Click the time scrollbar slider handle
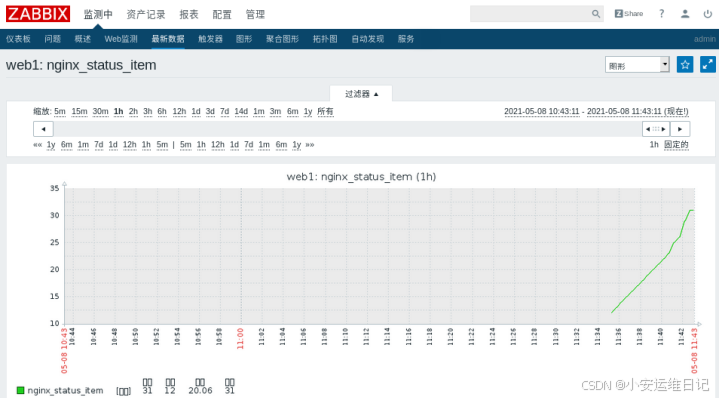 click(656, 129)
